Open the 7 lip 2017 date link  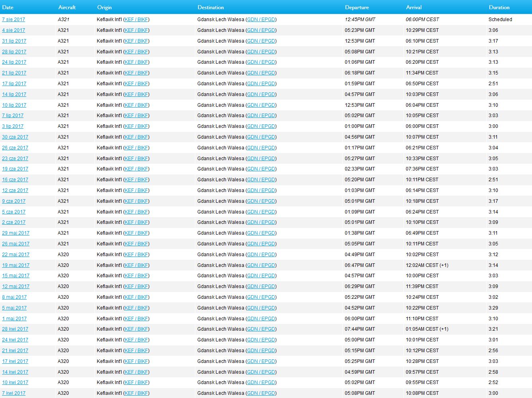[13, 116]
